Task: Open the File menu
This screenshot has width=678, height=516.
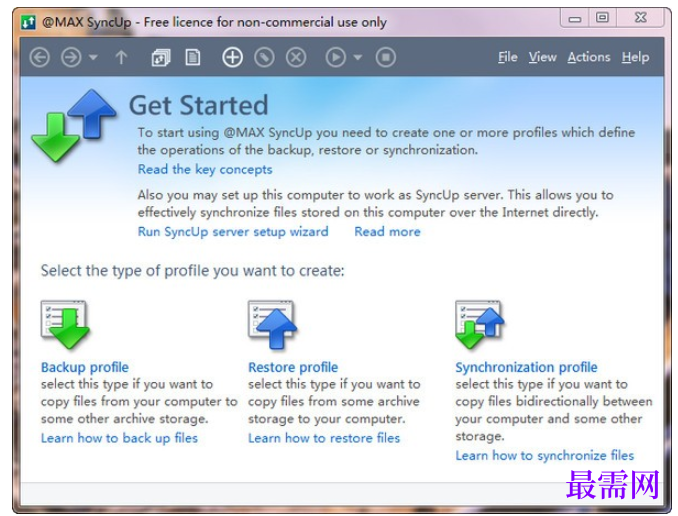Action: tap(508, 57)
